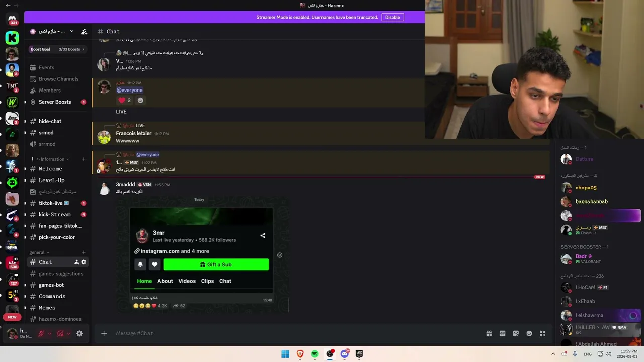The width and height of the screenshot is (644, 362).
Task: Open the apps launcher icon in message bar
Action: pyautogui.click(x=543, y=333)
